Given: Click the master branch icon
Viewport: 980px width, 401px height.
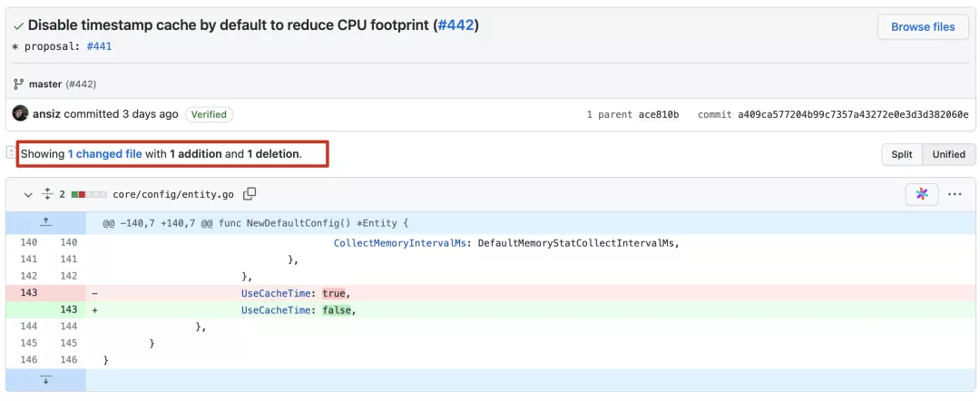Looking at the screenshot, I should tap(18, 83).
